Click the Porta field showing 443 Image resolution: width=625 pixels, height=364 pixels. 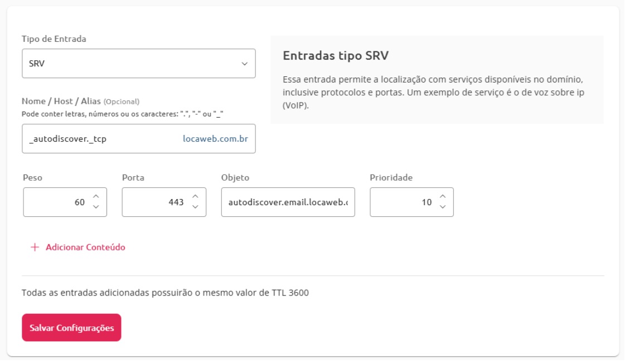[164, 202]
